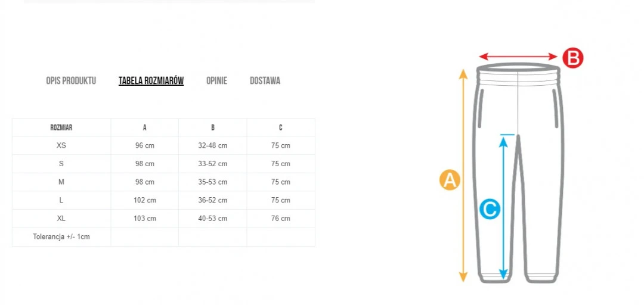
Task: Click the red B marker icon
Action: [x=572, y=58]
